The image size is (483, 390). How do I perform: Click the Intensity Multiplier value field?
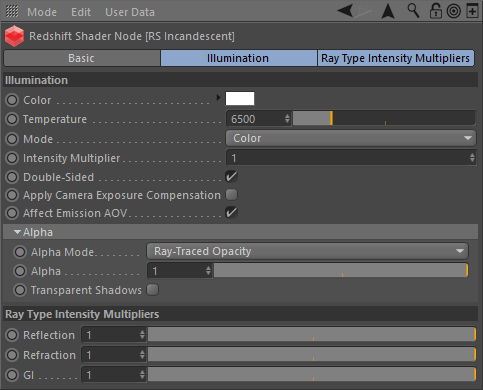tap(351, 158)
